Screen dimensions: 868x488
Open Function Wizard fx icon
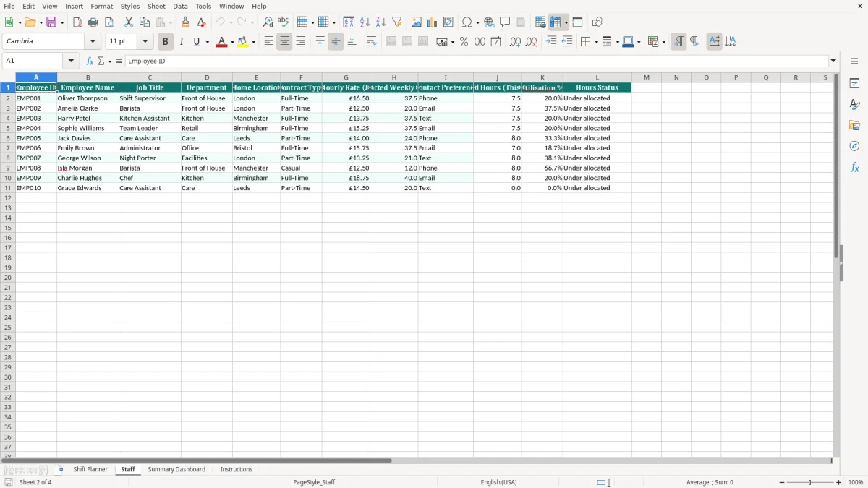tap(90, 61)
